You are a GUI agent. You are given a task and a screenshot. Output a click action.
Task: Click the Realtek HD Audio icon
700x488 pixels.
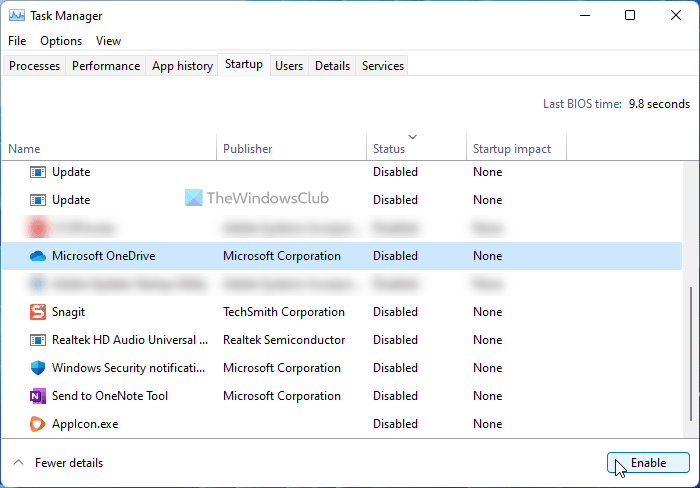pyautogui.click(x=38, y=340)
